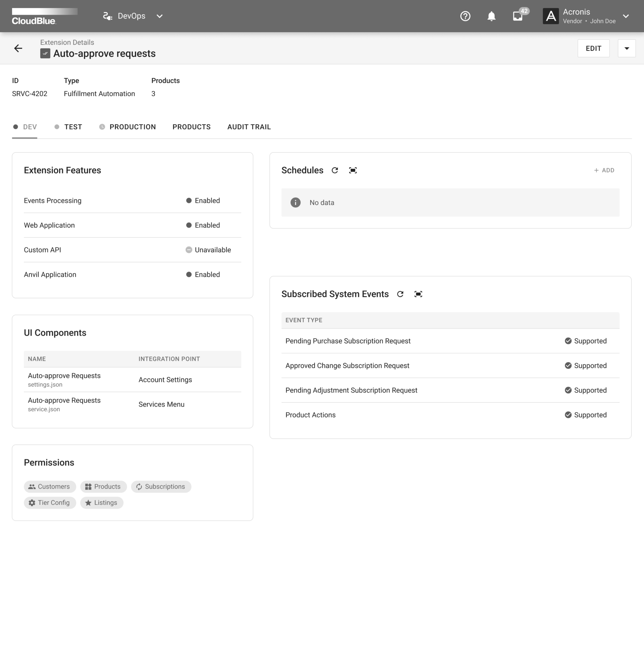Click the CloudBlue logo
Image resolution: width=644 pixels, height=654 pixels.
[x=45, y=16]
